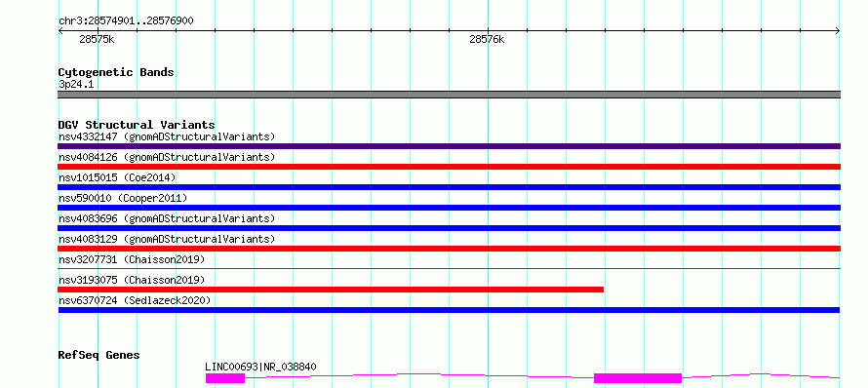Select the first magenta LINC00693 exon block
This screenshot has width=868, height=388.
tap(224, 378)
